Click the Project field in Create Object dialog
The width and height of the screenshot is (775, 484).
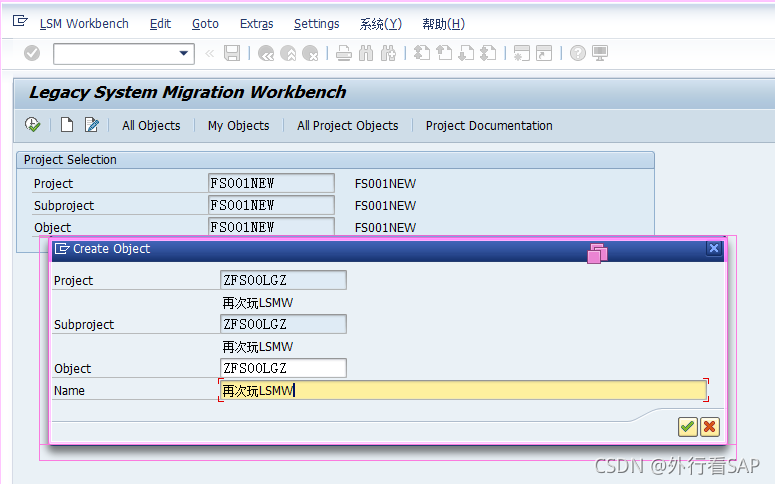[283, 280]
